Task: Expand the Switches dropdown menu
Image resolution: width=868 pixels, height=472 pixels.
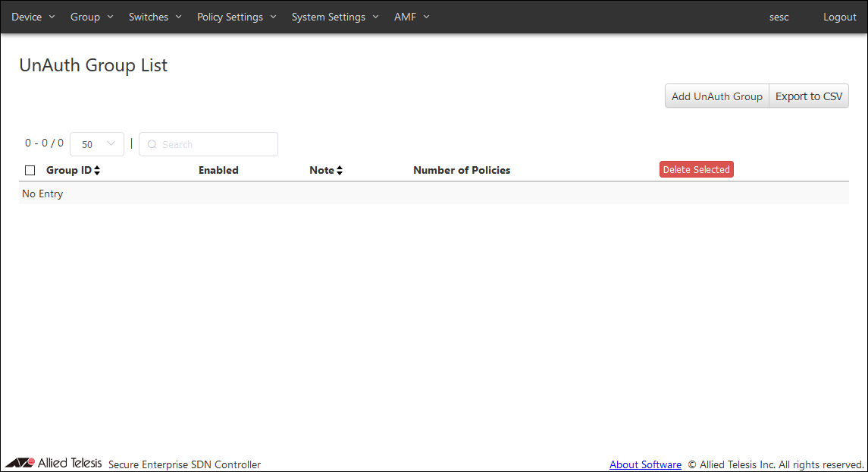Action: 155,17
